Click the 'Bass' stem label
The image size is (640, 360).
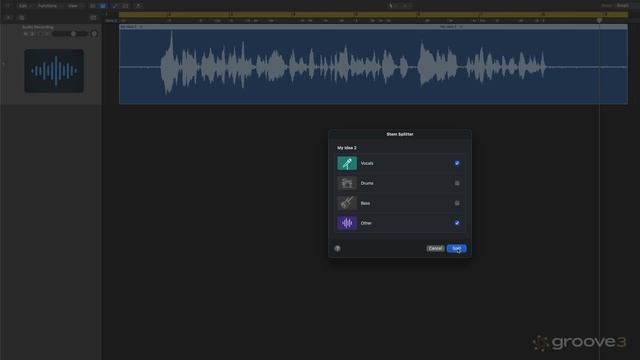tap(365, 203)
